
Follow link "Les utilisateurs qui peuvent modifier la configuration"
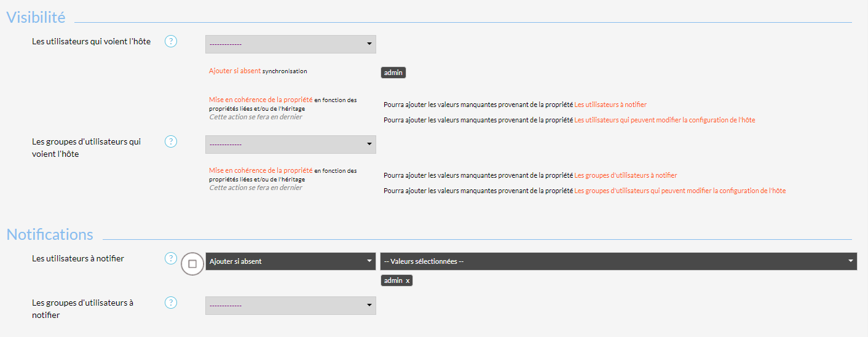coord(664,121)
